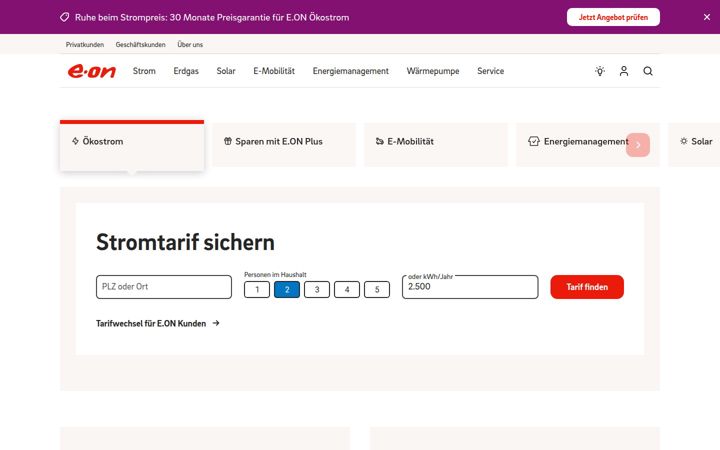Select Geschäftskunden section
Image resolution: width=720 pixels, height=450 pixels.
(x=141, y=45)
